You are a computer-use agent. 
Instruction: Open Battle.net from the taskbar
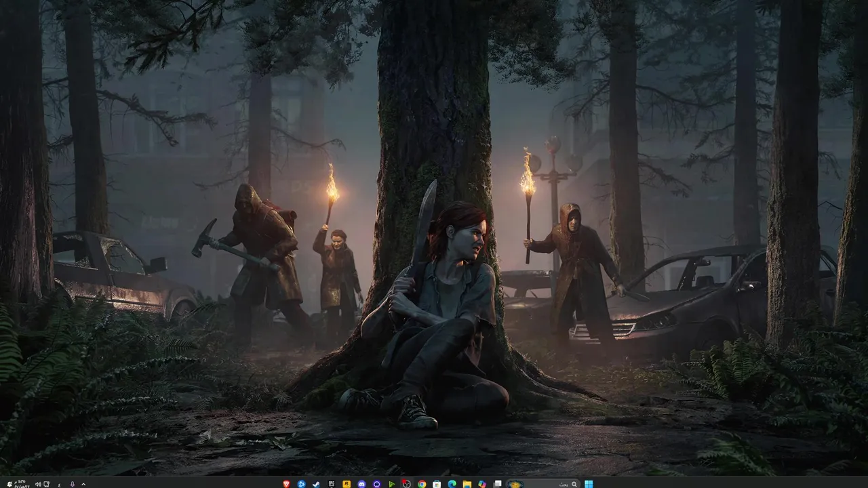coord(301,484)
